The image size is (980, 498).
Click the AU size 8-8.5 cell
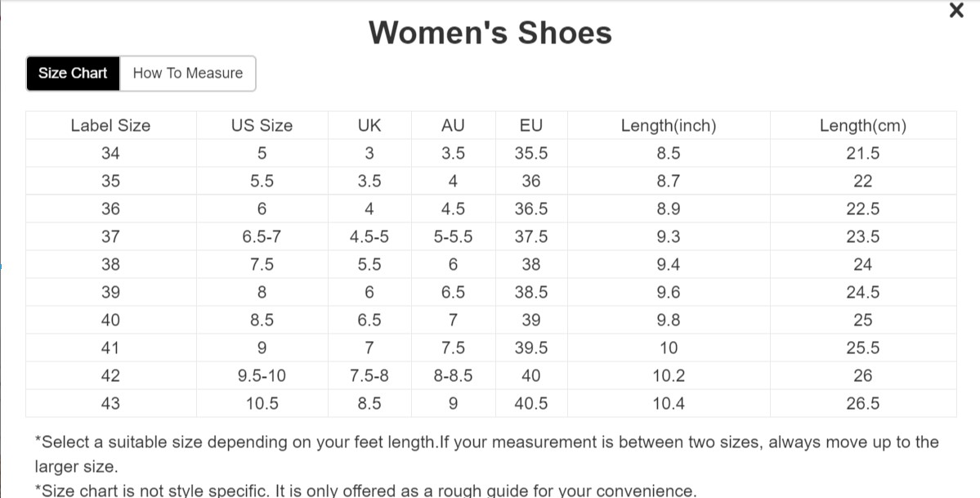tap(452, 376)
